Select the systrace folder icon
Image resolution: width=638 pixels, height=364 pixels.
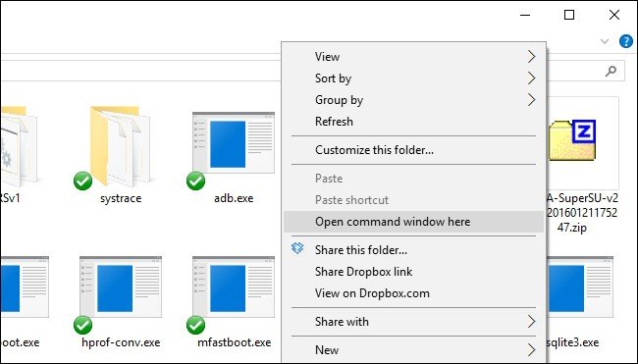coord(121,146)
